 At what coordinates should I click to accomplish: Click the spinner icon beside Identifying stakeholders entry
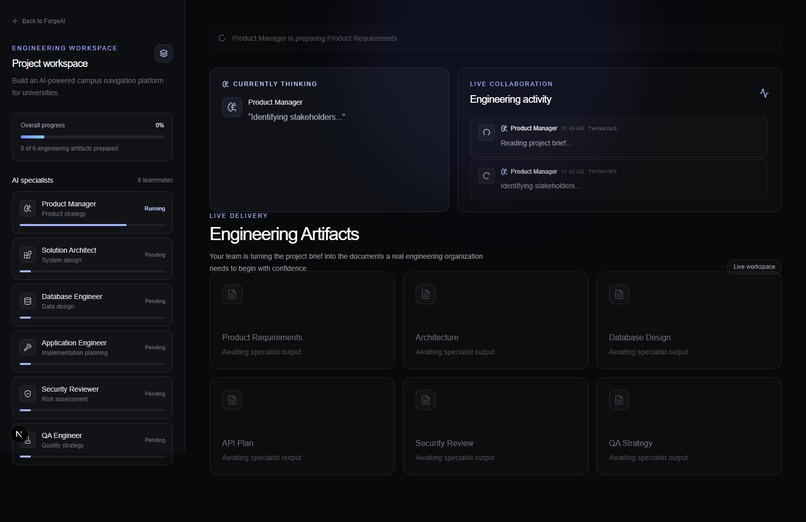click(x=486, y=176)
